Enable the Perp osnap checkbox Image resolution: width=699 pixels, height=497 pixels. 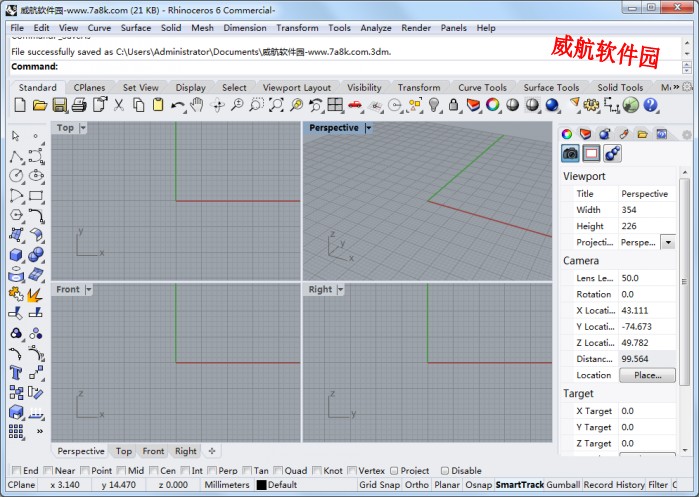pos(213,471)
